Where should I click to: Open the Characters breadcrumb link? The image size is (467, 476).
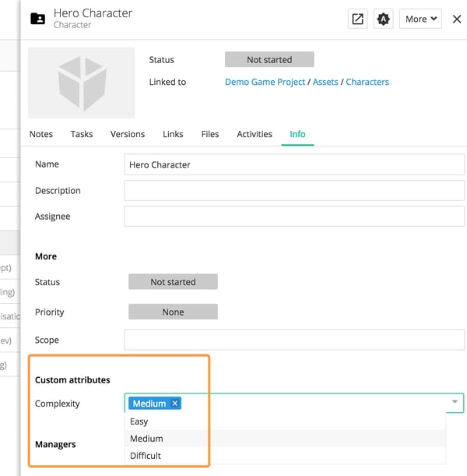coord(367,82)
